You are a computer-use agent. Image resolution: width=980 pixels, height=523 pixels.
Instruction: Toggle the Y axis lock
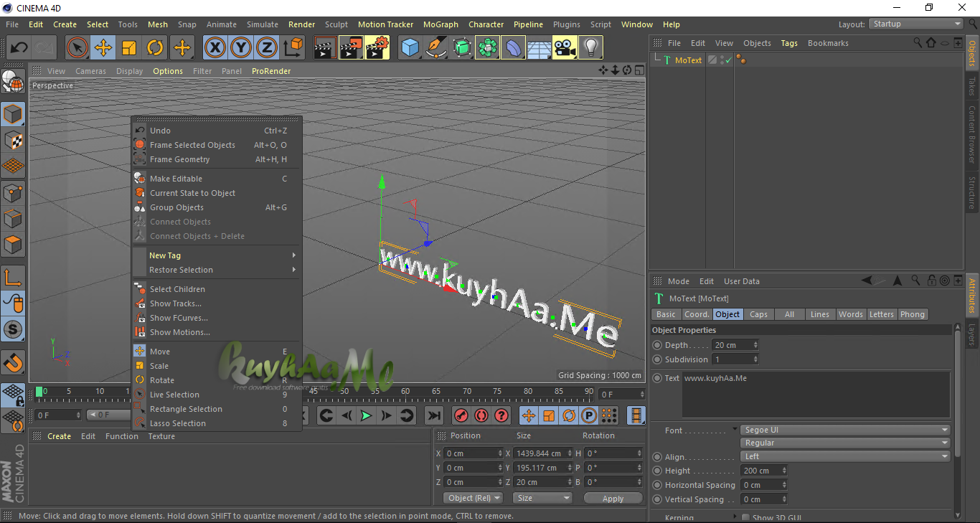(240, 48)
